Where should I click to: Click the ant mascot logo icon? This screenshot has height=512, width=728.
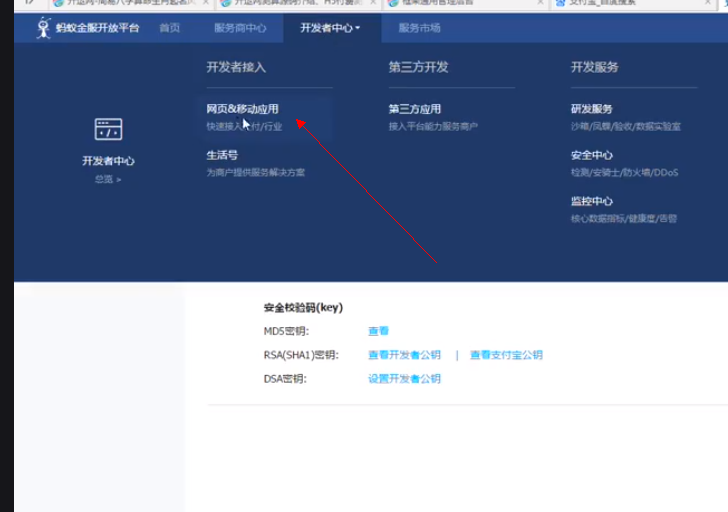[43, 28]
